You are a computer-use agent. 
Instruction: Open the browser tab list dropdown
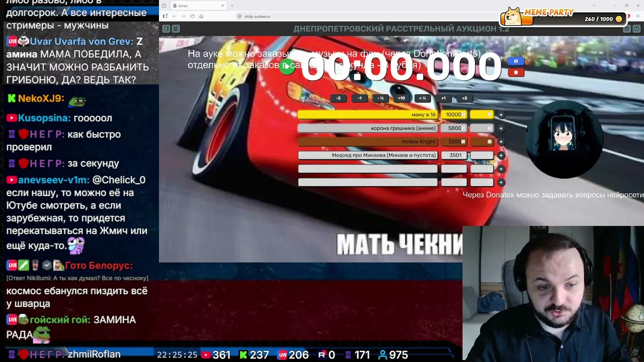[594, 6]
